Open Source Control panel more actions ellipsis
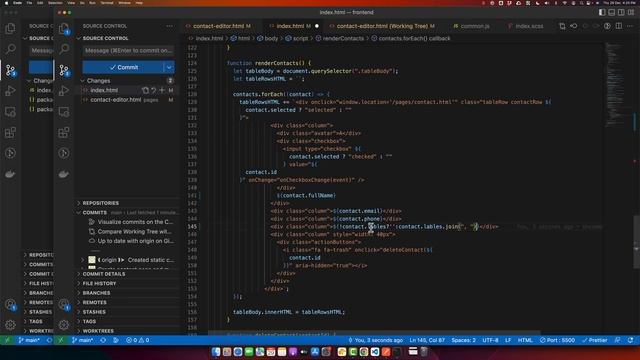The height and width of the screenshot is (360, 640). (x=169, y=26)
